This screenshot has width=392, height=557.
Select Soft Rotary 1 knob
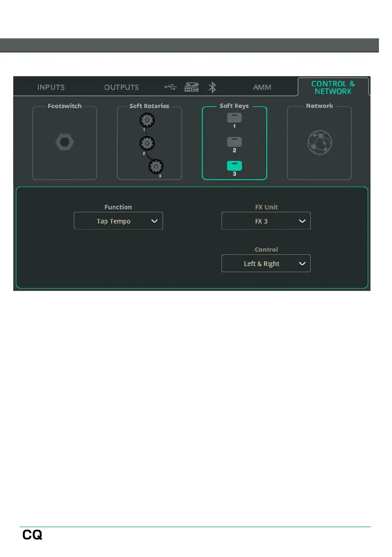(147, 120)
